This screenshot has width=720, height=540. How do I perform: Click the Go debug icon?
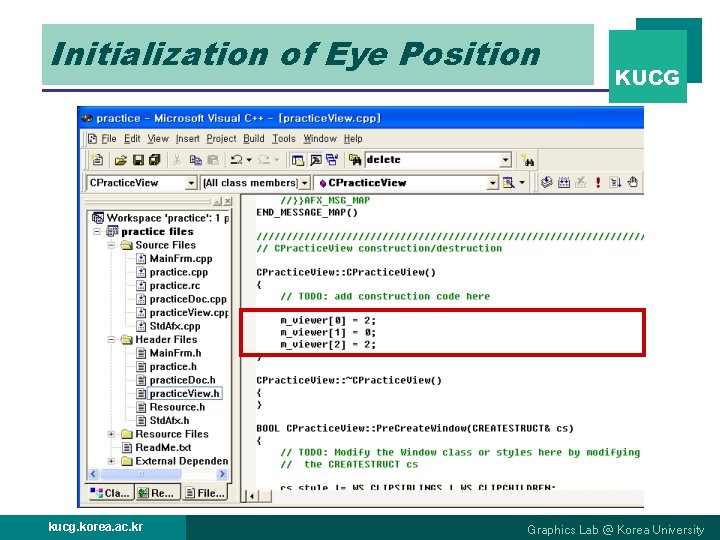tap(615, 182)
